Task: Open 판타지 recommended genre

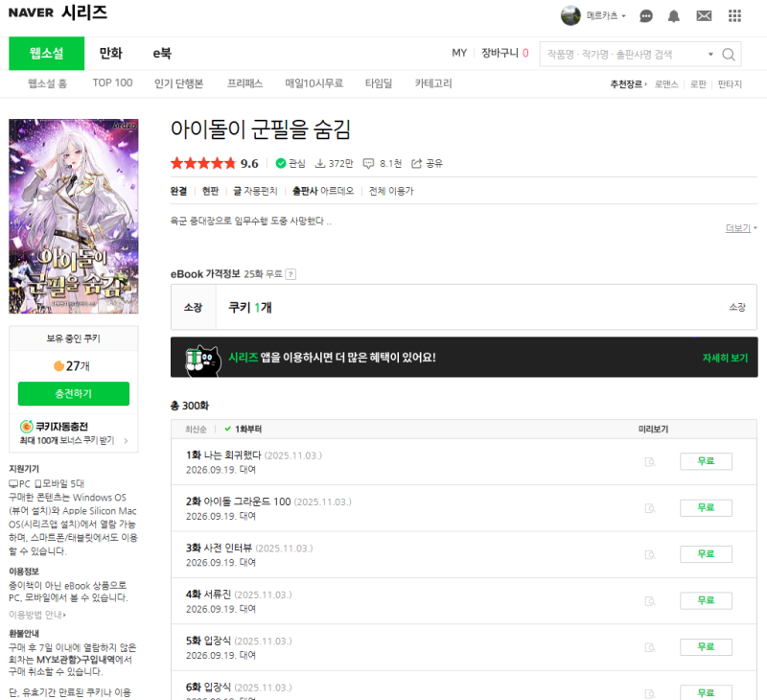Action: pyautogui.click(x=730, y=84)
